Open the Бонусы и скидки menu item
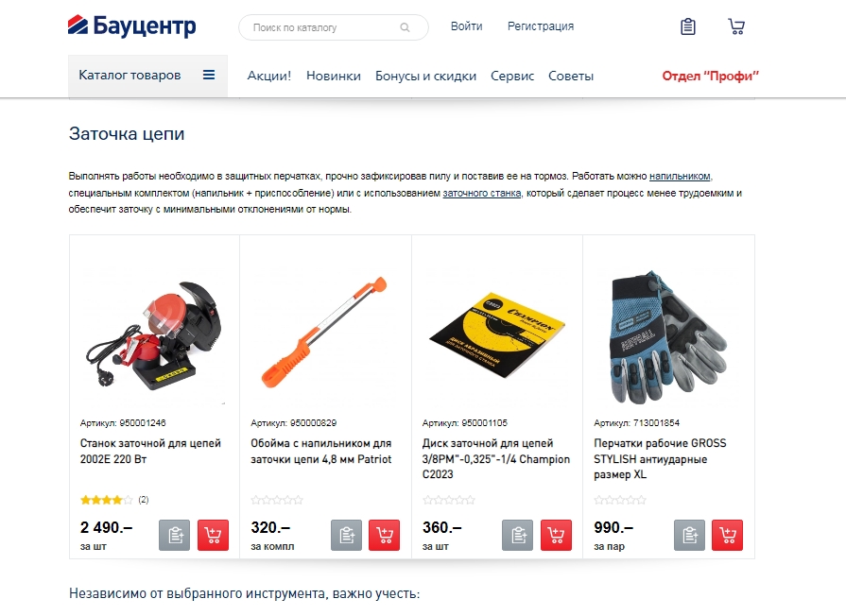The image size is (846, 616). click(x=425, y=77)
